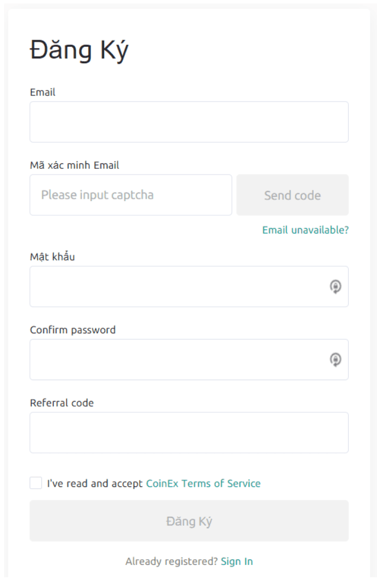Image resolution: width=377 pixels, height=588 pixels.
Task: Click the key icon in Confirm password field
Action: pyautogui.click(x=335, y=360)
